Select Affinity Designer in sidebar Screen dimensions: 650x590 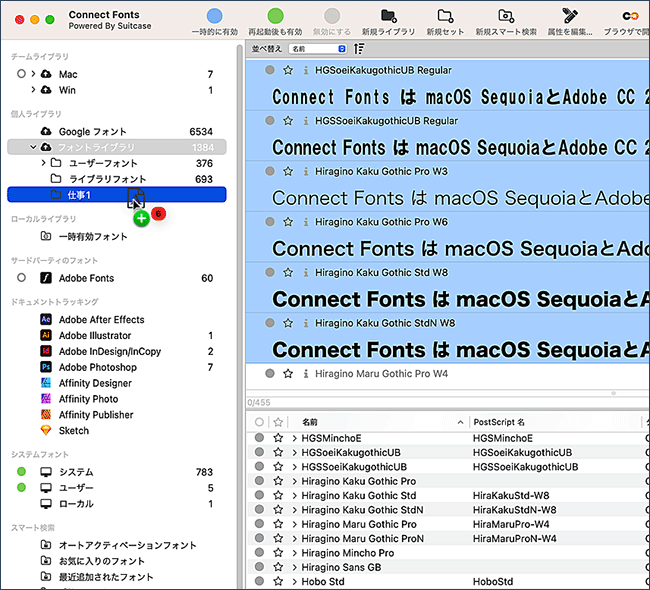[x=95, y=383]
